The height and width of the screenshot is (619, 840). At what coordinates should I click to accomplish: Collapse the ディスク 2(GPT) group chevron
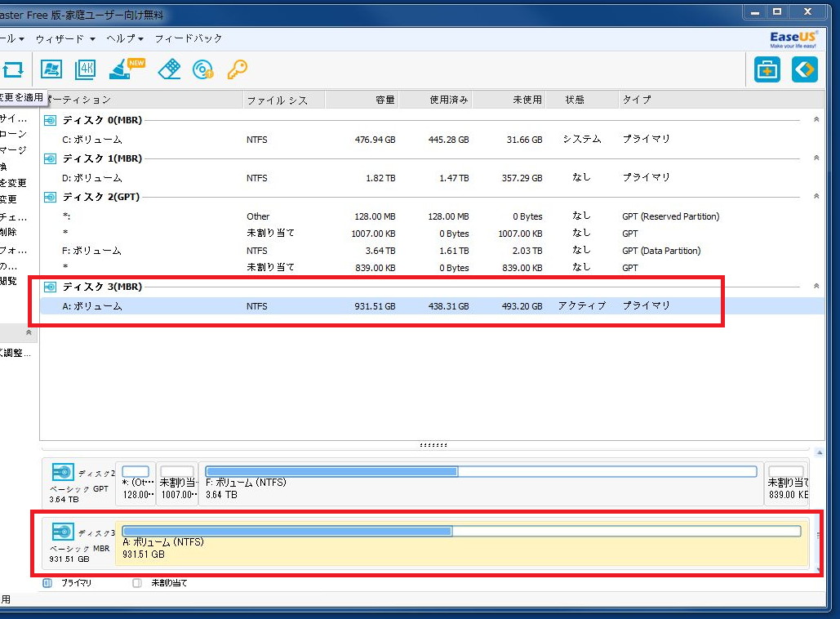click(x=816, y=196)
